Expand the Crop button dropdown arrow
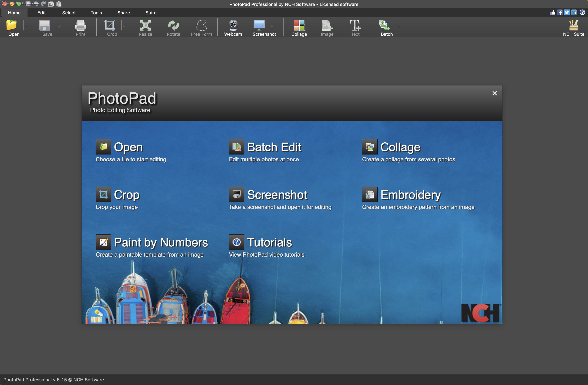This screenshot has width=588, height=385. [124, 27]
